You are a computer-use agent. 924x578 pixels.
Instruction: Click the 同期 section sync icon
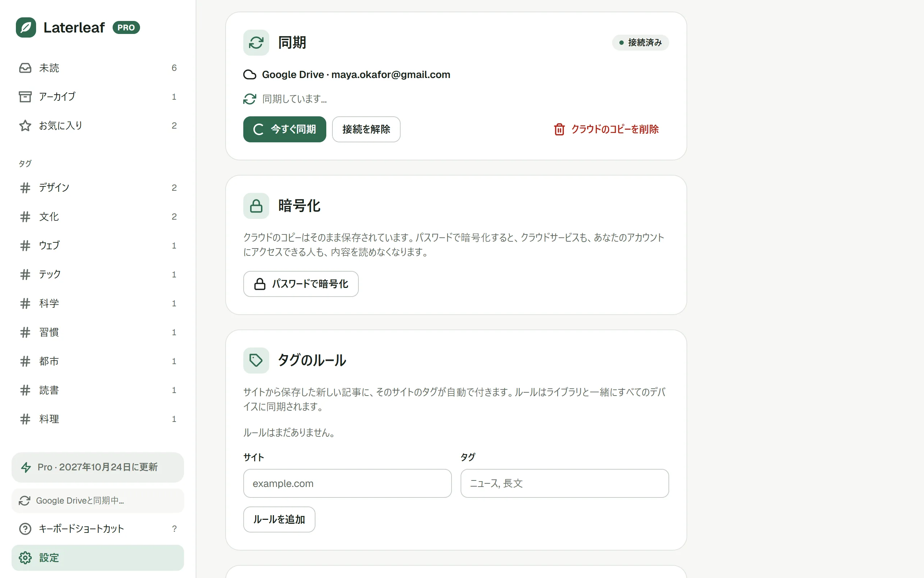point(256,42)
